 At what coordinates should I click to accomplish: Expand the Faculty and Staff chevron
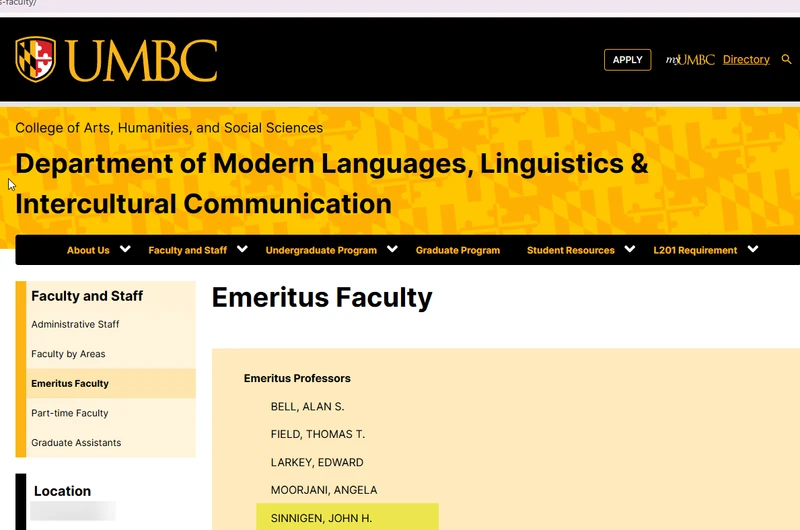242,249
